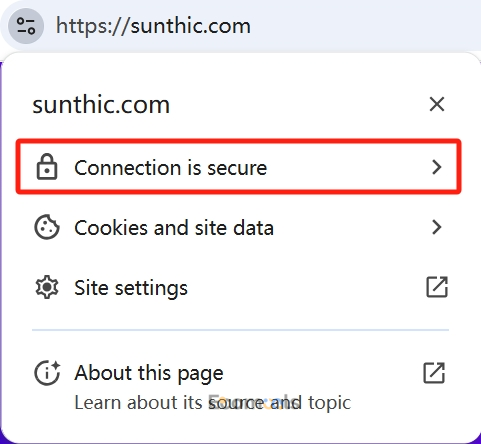Click the sunthic.com popup heading
Screen dimensions: 481x444
tap(101, 105)
